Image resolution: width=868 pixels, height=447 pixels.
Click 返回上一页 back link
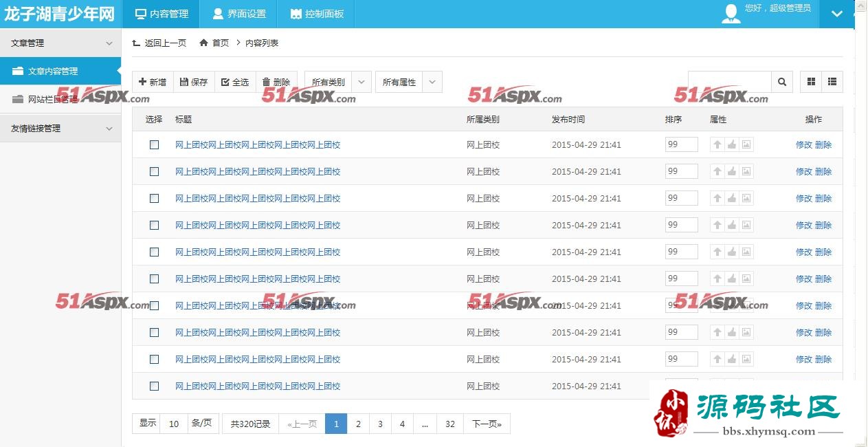coord(159,43)
